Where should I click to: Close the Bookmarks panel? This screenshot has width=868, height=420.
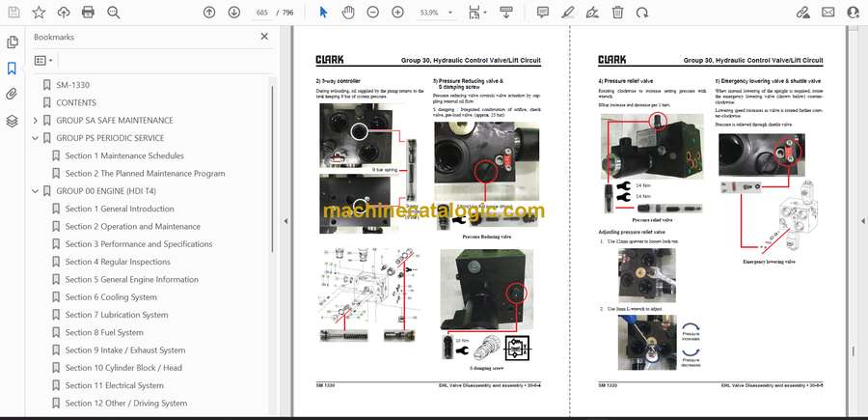pos(264,37)
